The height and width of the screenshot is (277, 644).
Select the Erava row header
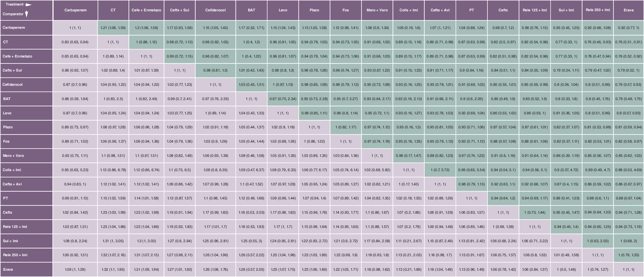pyautogui.click(x=26, y=269)
